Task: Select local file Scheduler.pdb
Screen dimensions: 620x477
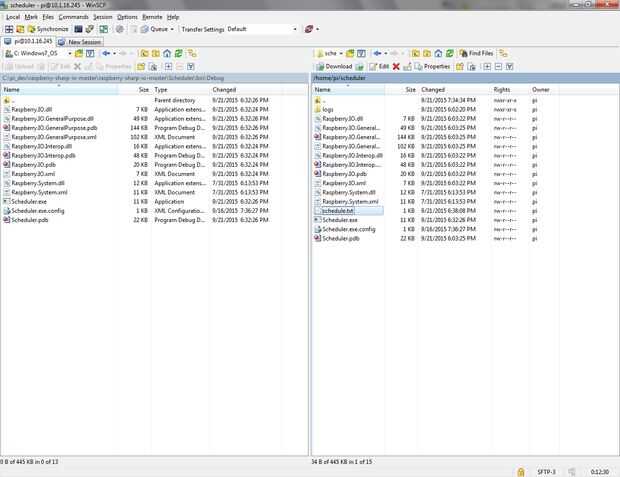Action: tap(30, 220)
